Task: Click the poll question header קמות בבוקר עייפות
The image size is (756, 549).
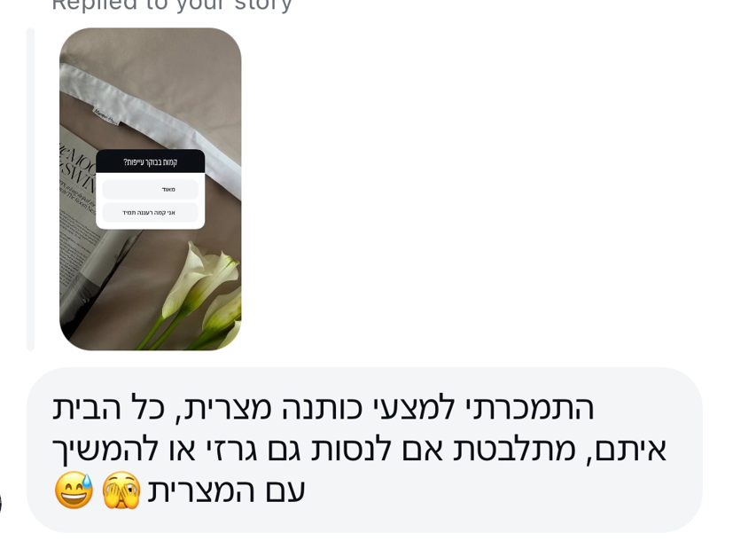Action: (151, 161)
